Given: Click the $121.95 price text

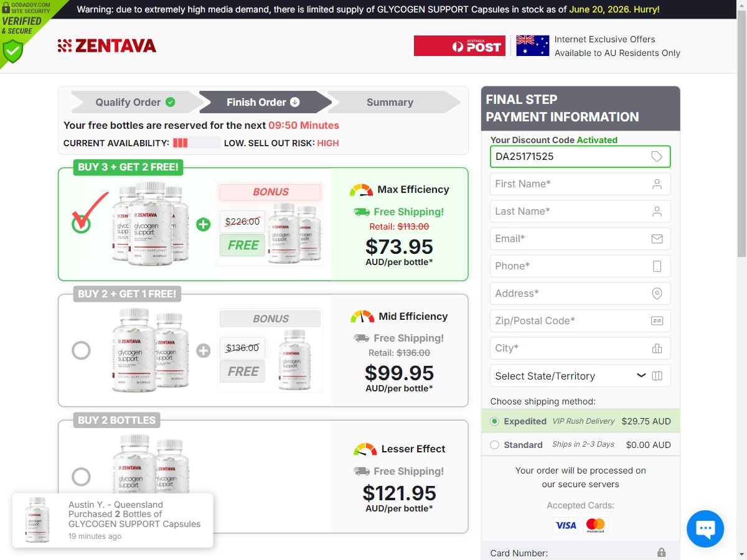Looking at the screenshot, I should point(399,493).
